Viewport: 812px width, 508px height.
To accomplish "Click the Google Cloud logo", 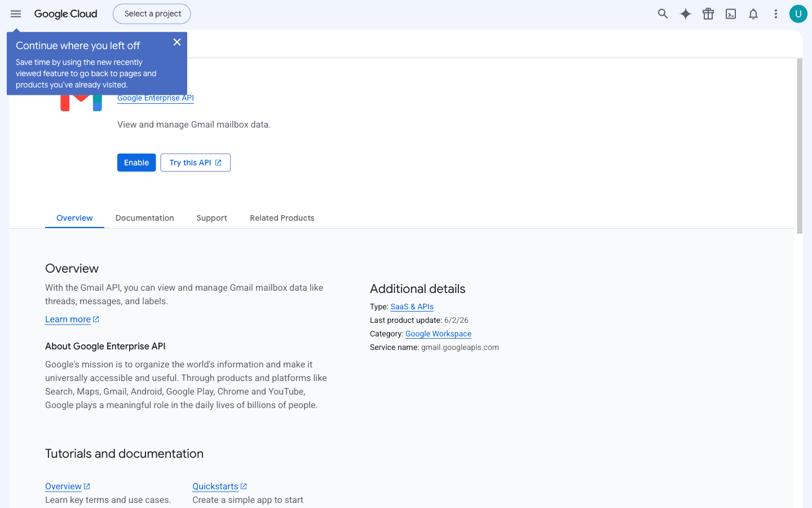I will (65, 14).
